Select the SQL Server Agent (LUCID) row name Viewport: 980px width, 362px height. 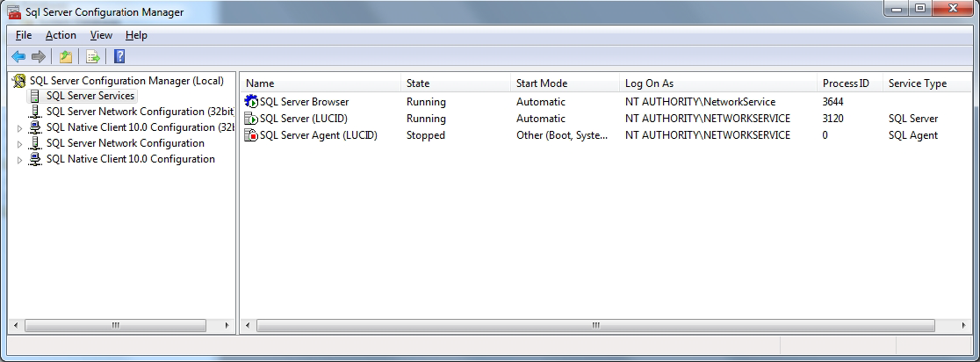coord(319,135)
